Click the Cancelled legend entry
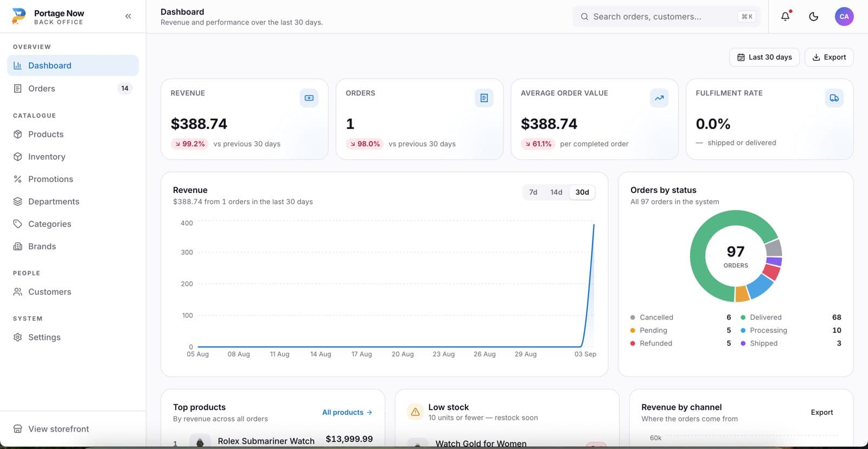This screenshot has width=868, height=449. [x=681, y=317]
